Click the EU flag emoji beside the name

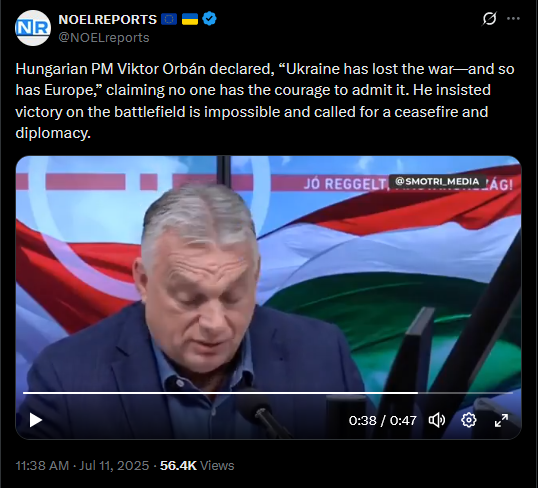tap(169, 19)
